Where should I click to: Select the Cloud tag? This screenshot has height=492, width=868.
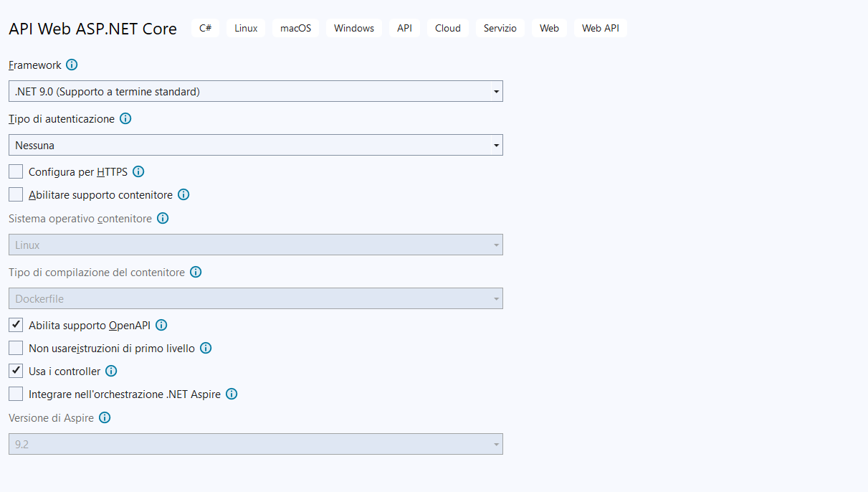[448, 28]
